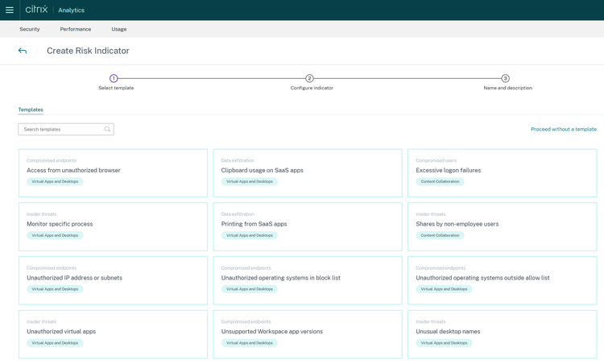Click Insider threats label above Unauthorized virtual apps
604x364 pixels.
[x=42, y=321]
